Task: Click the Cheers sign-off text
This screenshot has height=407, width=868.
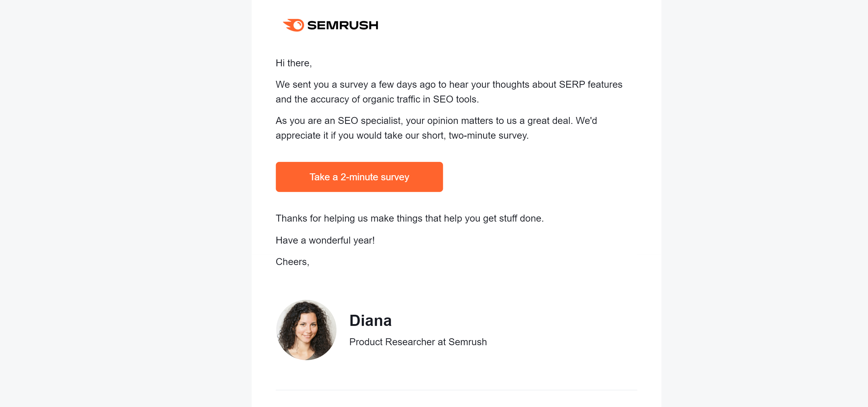Action: [x=292, y=262]
